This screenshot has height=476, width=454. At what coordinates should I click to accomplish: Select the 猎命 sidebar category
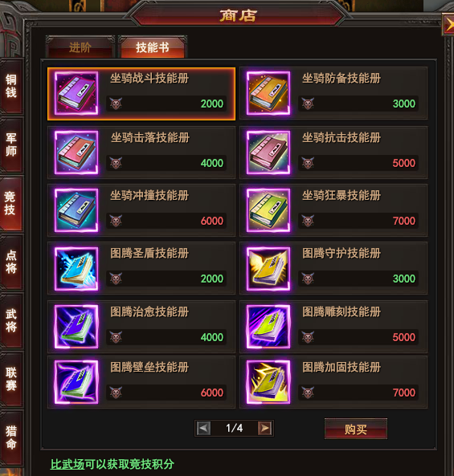(x=11, y=437)
